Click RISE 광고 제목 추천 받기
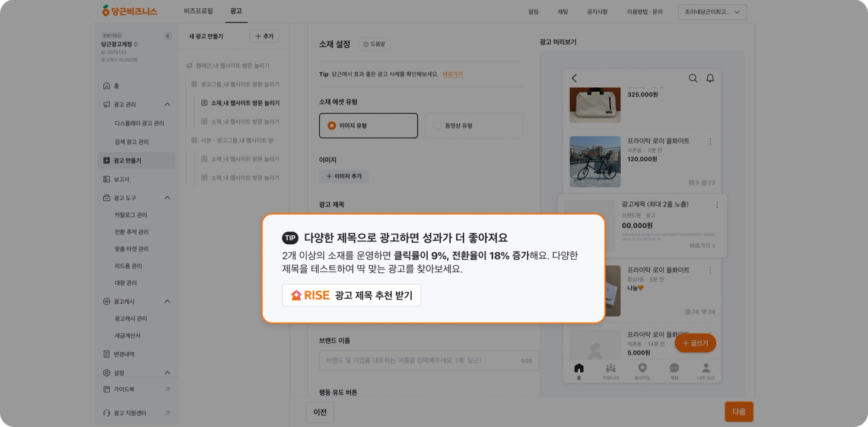The height and width of the screenshot is (427, 868). [351, 295]
